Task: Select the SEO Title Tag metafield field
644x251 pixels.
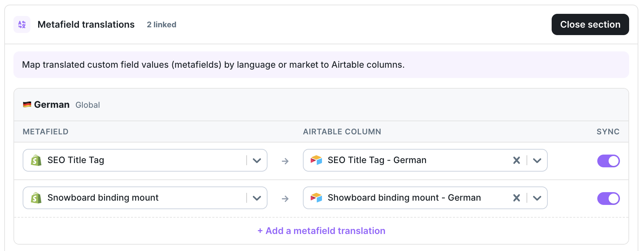Action: (x=145, y=160)
